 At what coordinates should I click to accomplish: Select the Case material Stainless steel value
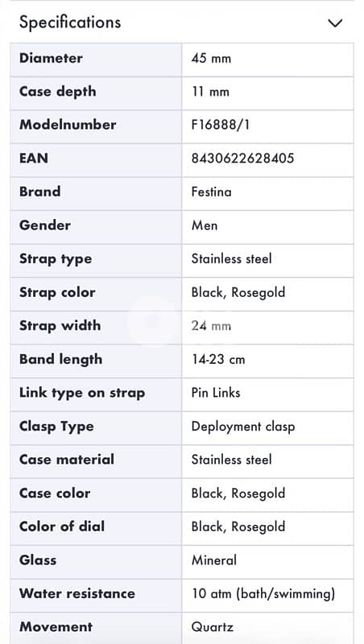tap(232, 460)
